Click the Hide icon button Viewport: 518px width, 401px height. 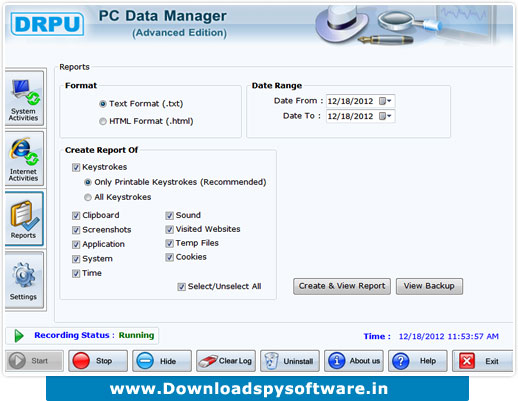tap(145, 361)
